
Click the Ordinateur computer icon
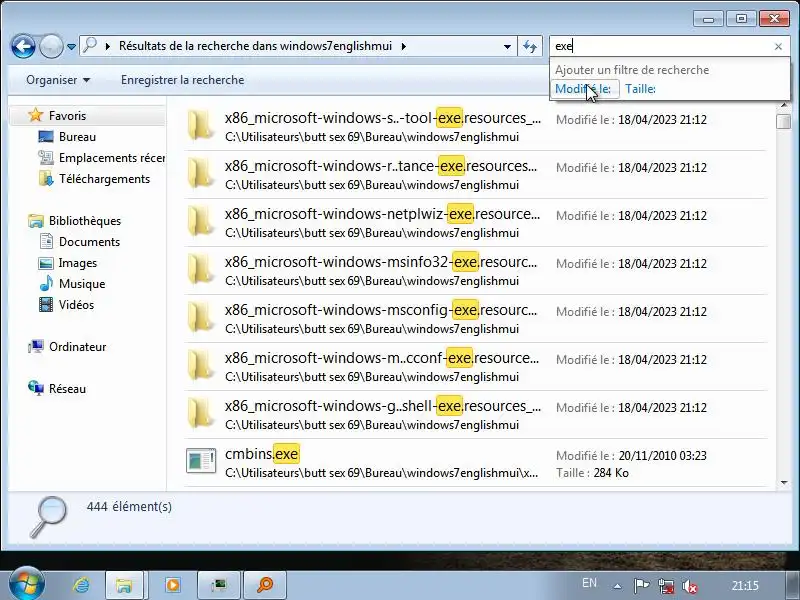tap(36, 347)
